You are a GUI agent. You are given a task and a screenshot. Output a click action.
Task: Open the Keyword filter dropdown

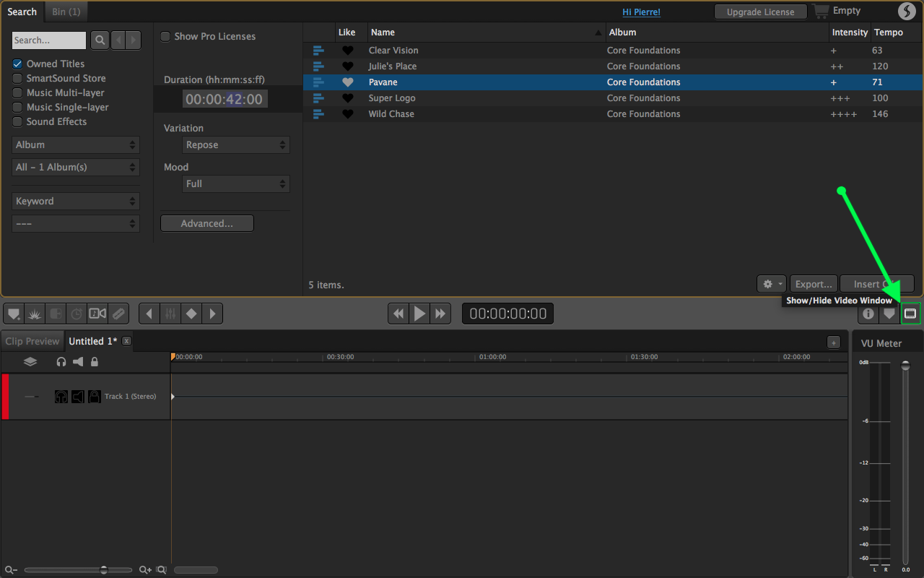[76, 201]
